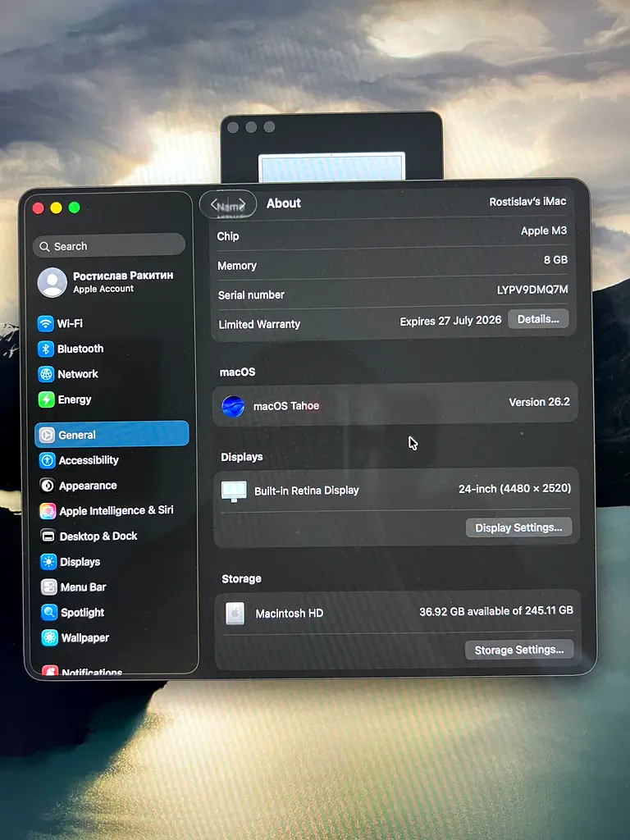This screenshot has width=630, height=840.
Task: Click serial number LYPV9DMQ7M
Action: point(532,290)
